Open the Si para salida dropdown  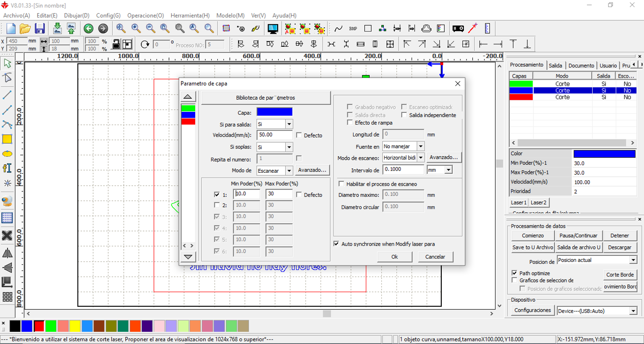coord(289,124)
